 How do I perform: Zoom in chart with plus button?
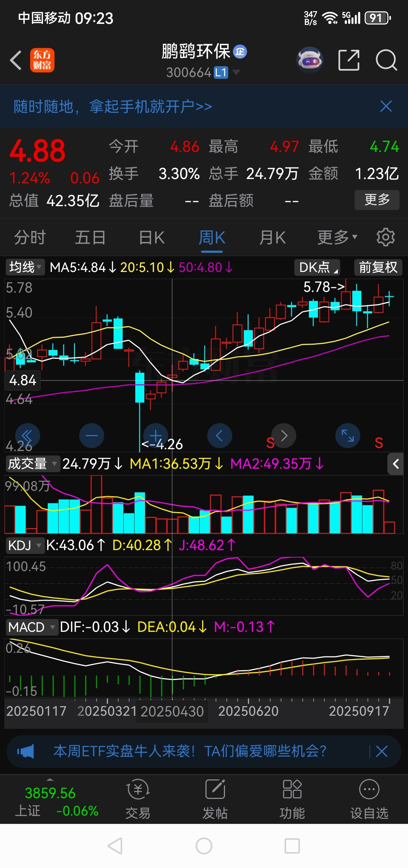coord(156,435)
